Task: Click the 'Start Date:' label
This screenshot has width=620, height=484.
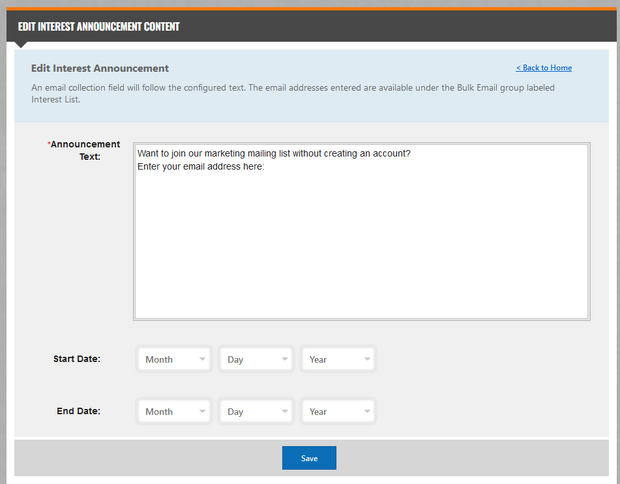Action: [77, 359]
